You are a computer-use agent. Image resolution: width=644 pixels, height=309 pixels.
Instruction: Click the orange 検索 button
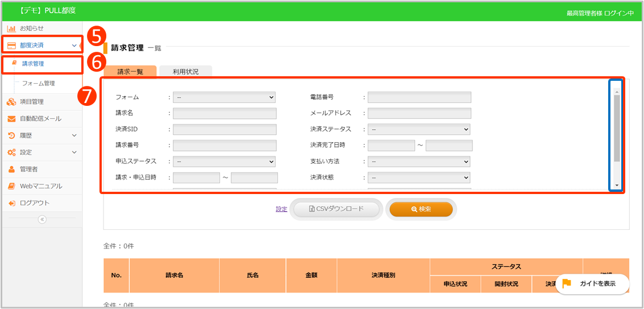[x=421, y=209]
